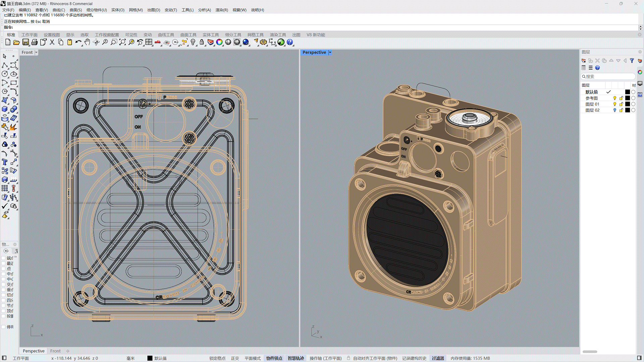Open the 曲面(S) menu
644x362 pixels.
pyautogui.click(x=75, y=10)
